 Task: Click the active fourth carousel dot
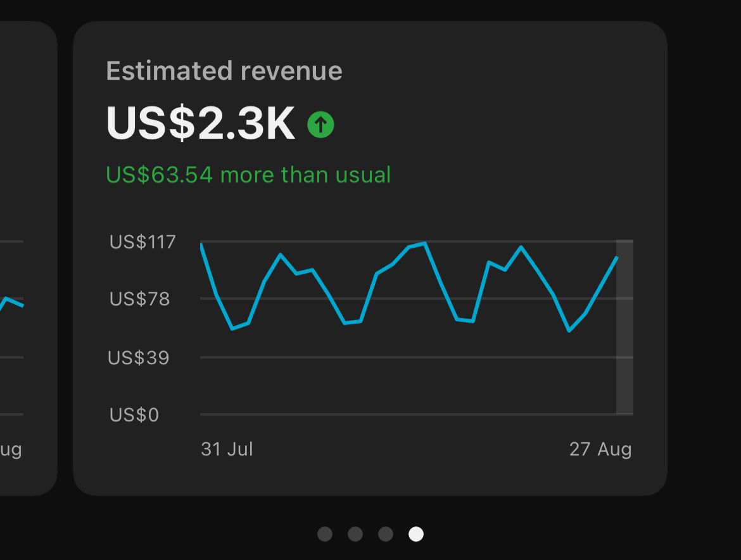(415, 534)
